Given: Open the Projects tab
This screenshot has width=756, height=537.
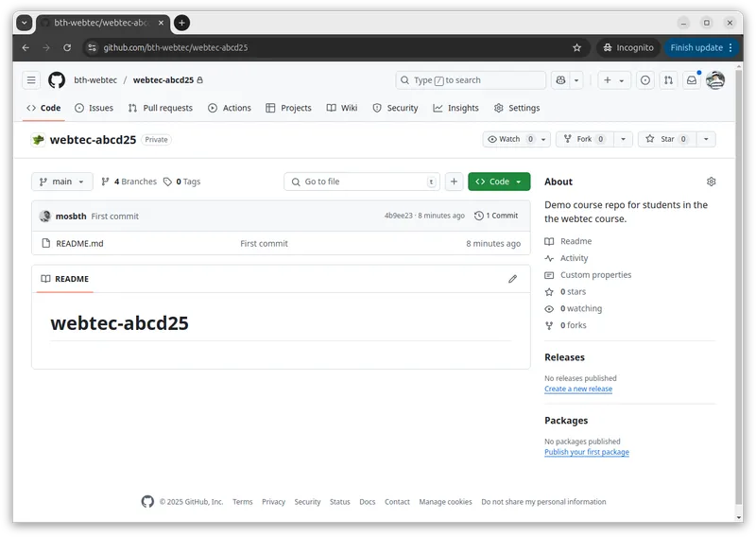Looking at the screenshot, I should [x=289, y=108].
